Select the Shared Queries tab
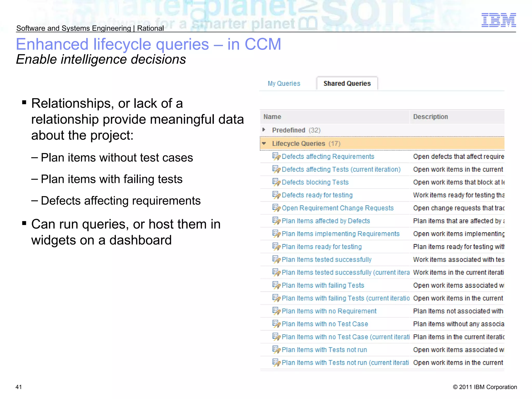 [x=347, y=83]
